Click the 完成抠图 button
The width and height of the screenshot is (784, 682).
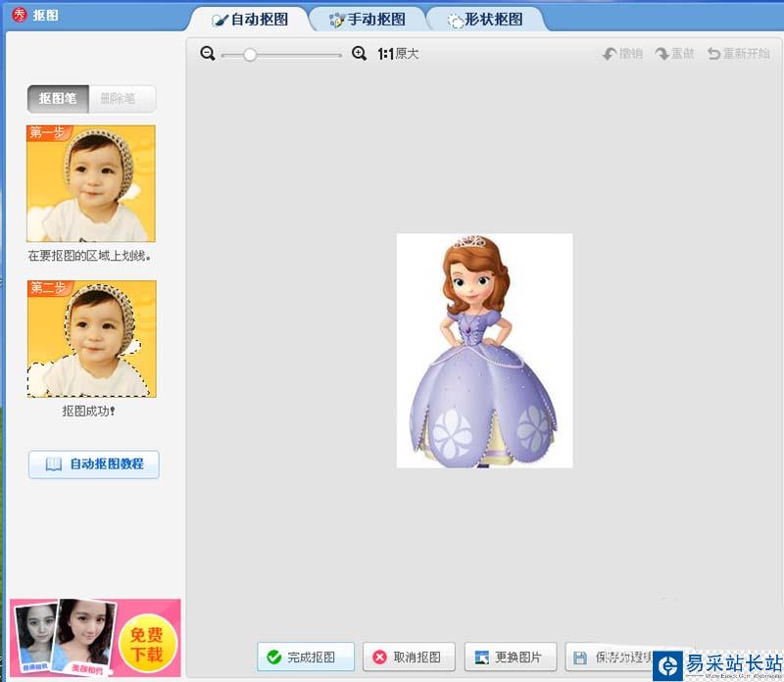tap(306, 657)
